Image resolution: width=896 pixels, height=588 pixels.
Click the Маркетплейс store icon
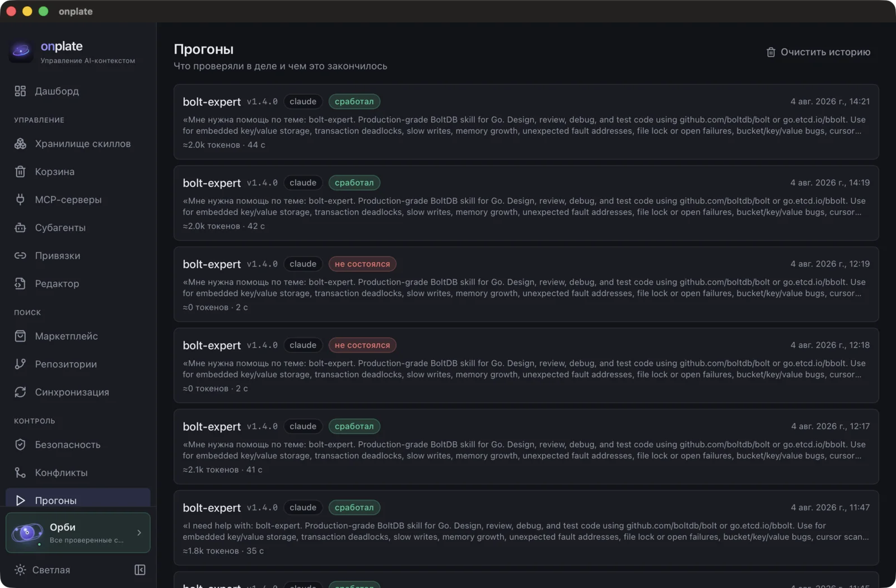(20, 337)
